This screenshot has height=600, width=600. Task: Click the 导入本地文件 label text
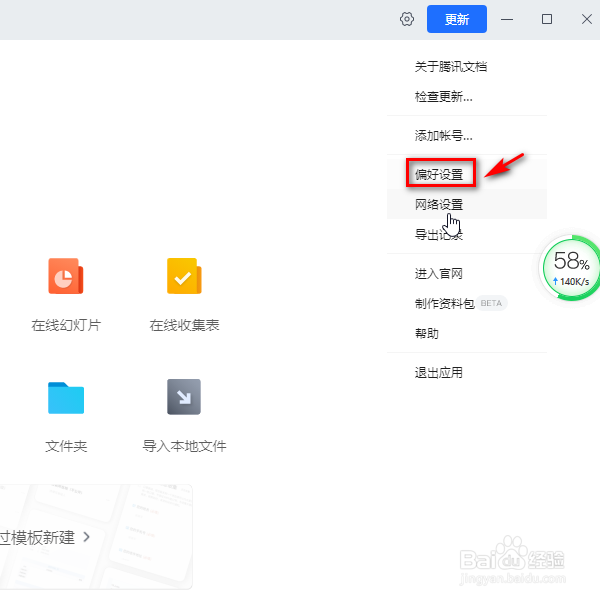point(184,446)
